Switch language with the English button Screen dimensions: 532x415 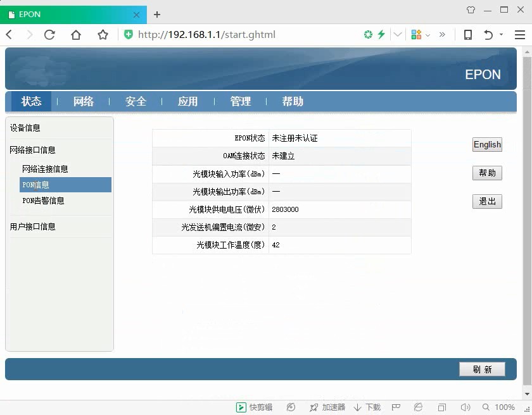(x=487, y=145)
